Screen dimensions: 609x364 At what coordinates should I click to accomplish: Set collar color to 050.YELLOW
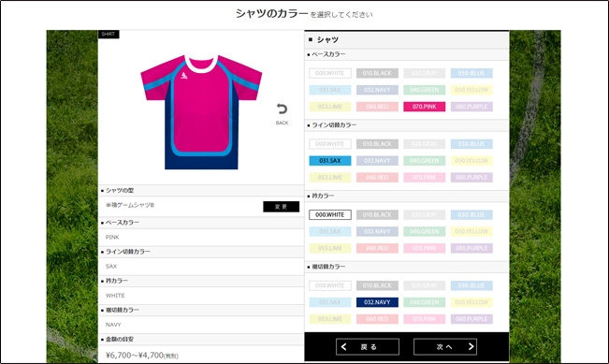click(x=471, y=231)
